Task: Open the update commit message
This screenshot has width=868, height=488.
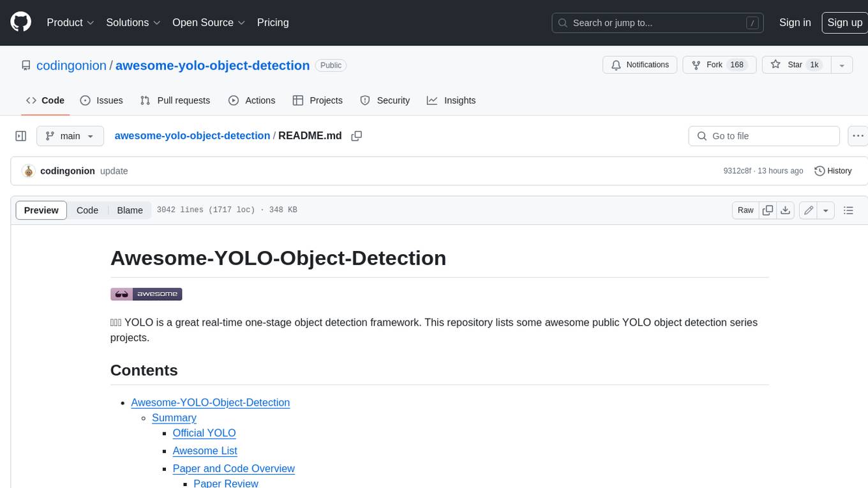Action: [114, 171]
